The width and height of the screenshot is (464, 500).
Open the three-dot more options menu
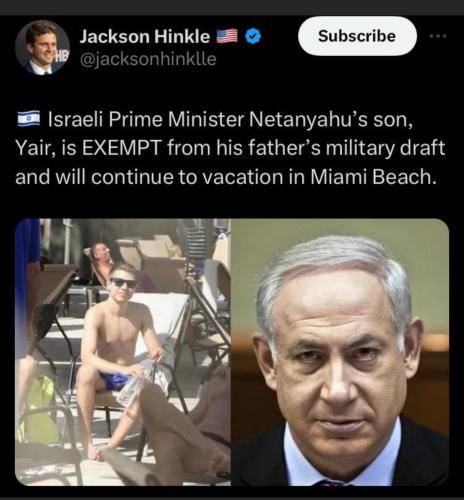[x=438, y=36]
